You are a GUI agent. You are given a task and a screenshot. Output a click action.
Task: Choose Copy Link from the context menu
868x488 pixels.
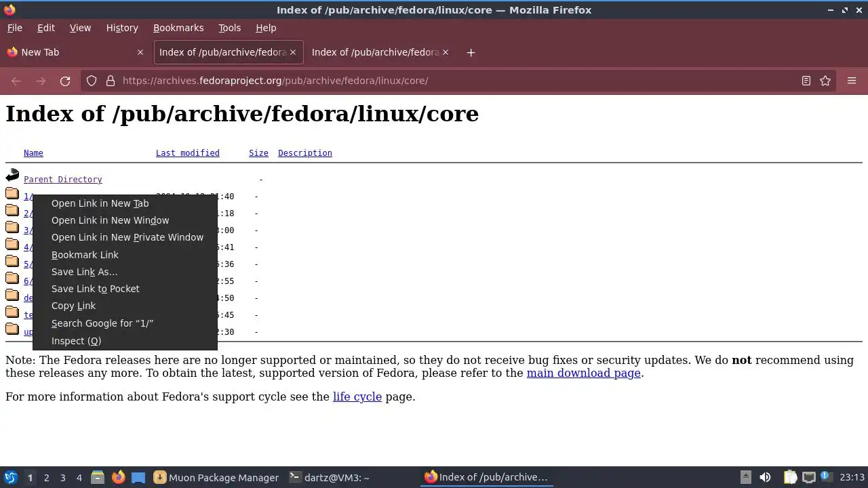[x=125, y=306]
